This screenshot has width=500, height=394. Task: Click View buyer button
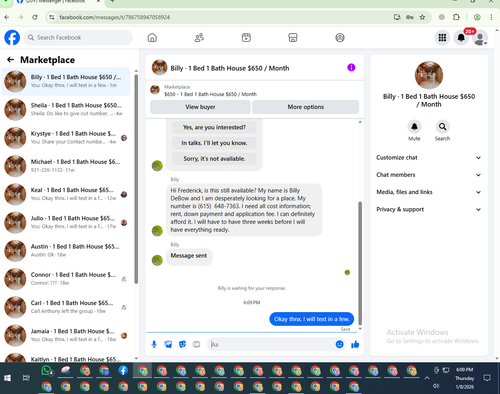tap(200, 107)
